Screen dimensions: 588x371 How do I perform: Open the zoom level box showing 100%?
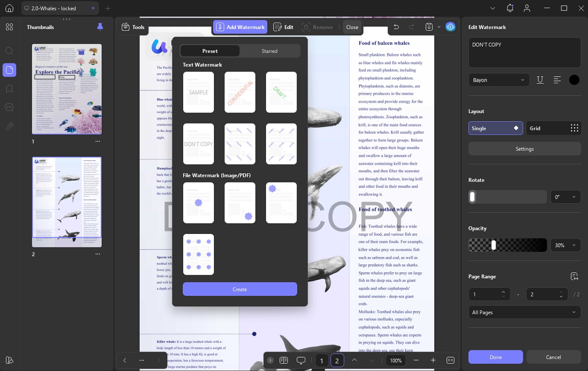tap(396, 361)
